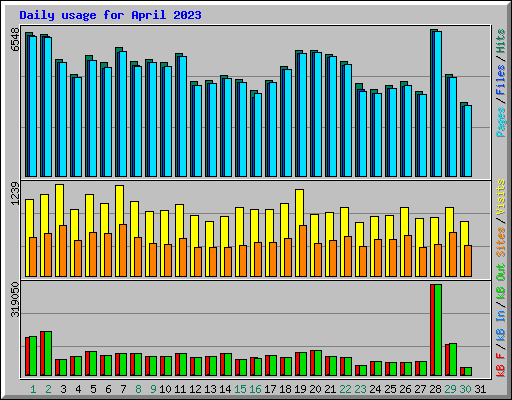512x400 pixels.
Task: Click the 'Files' legend label
Action: pyautogui.click(x=500, y=80)
